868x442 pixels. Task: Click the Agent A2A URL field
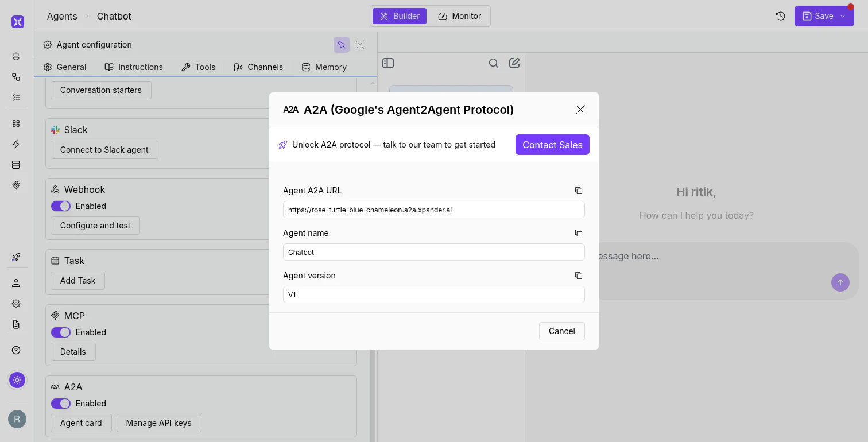click(434, 210)
